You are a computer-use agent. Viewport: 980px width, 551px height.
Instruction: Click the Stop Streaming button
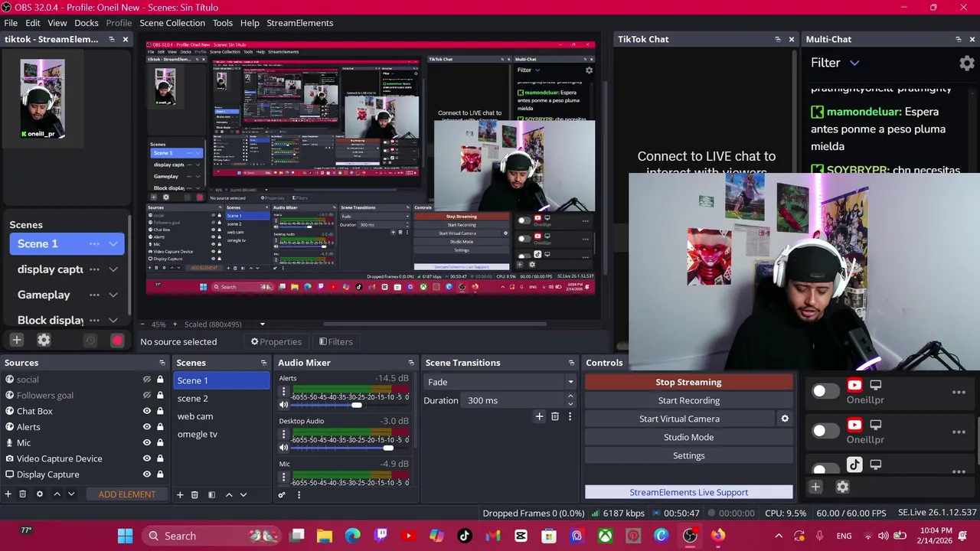688,382
